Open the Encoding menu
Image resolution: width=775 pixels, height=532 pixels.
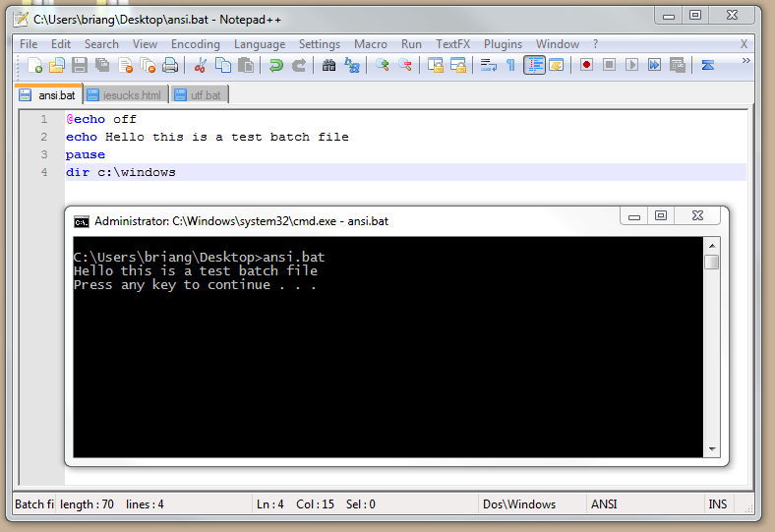[195, 44]
